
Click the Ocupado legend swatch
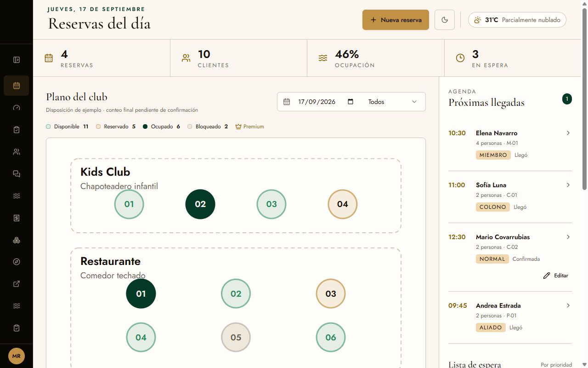(145, 126)
